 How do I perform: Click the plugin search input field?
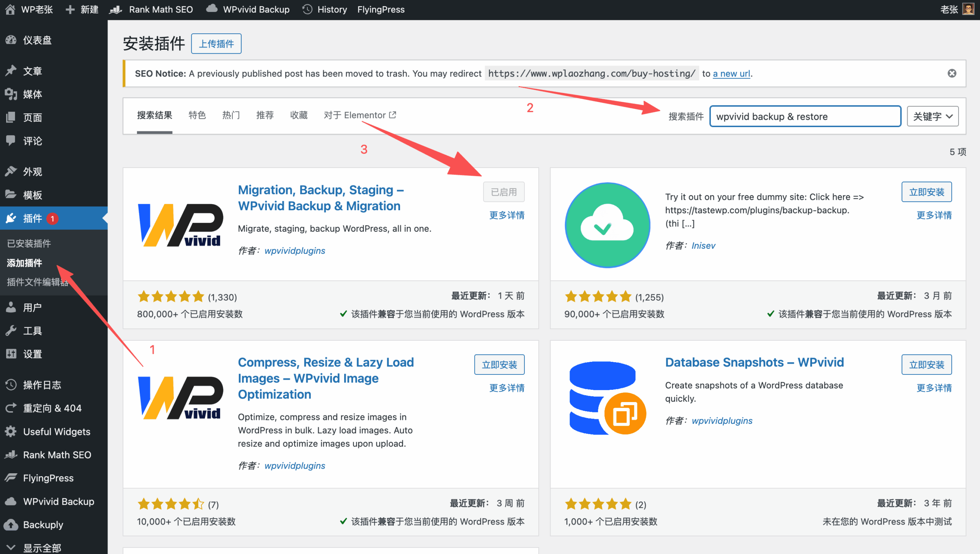(x=805, y=116)
